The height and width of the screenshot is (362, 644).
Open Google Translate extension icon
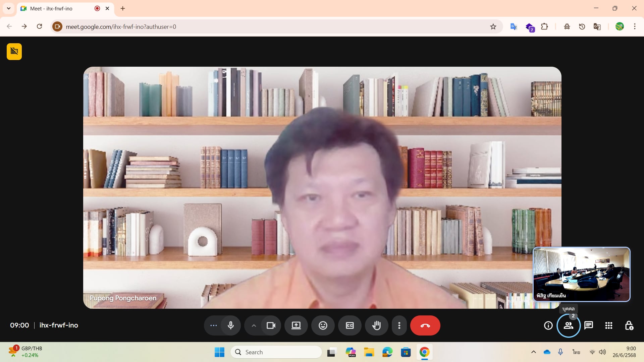point(514,26)
